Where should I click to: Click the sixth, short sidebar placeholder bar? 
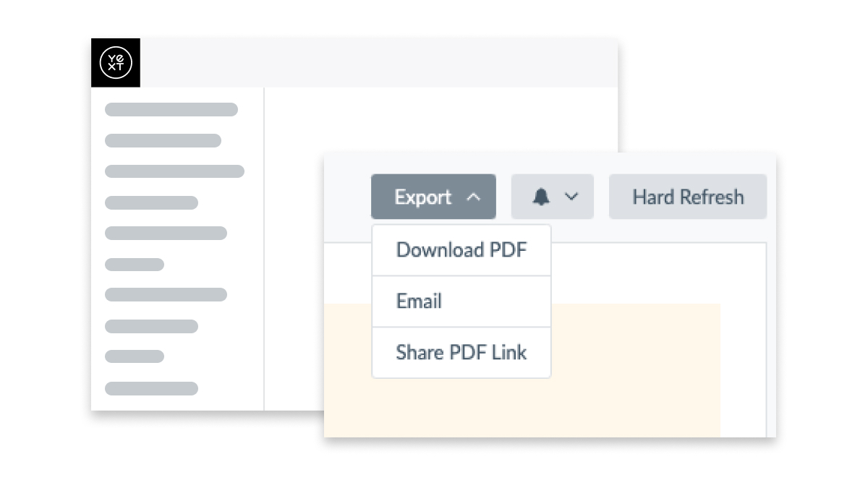click(x=135, y=265)
